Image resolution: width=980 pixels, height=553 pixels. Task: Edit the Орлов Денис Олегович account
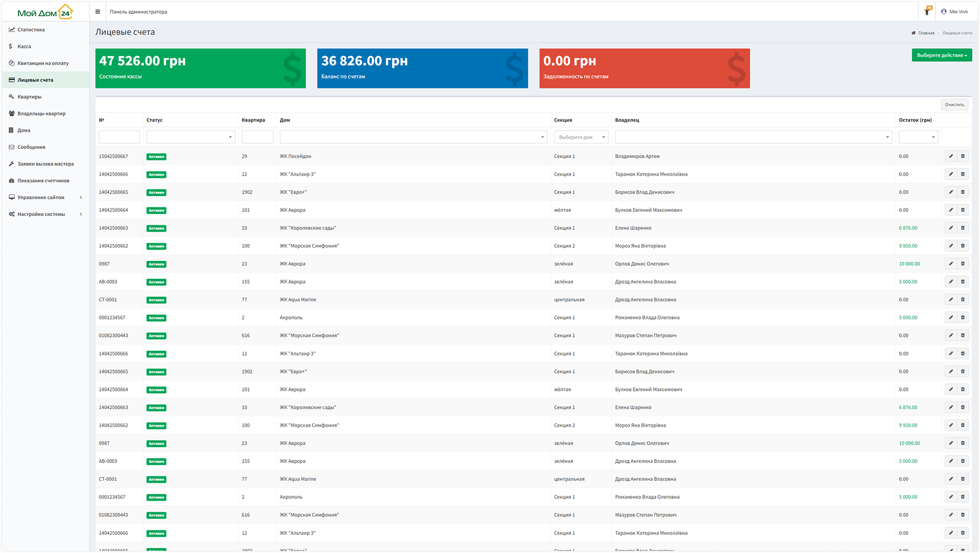[x=951, y=264]
